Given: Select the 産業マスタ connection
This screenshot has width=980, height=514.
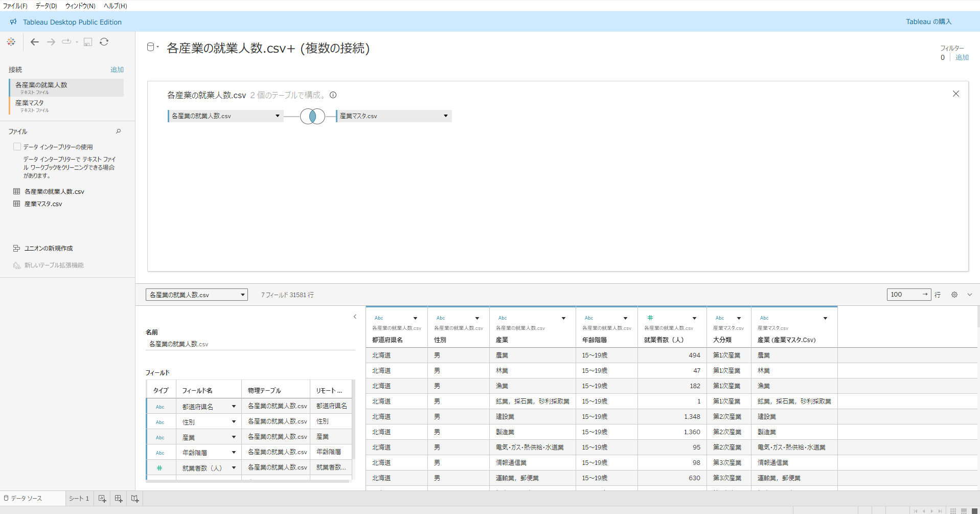Looking at the screenshot, I should tap(66, 105).
